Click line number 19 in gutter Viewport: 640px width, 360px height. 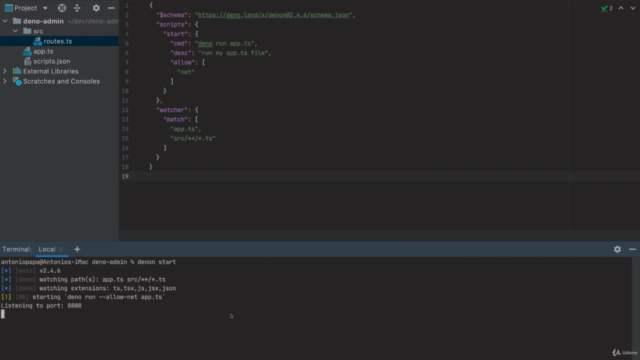pyautogui.click(x=125, y=176)
